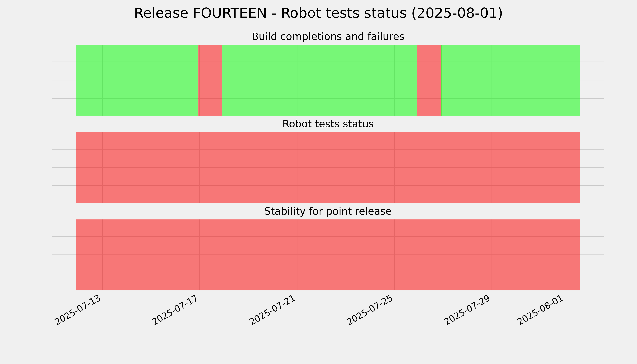Select the Build completions and failures heading
This screenshot has width=637, height=364.
[x=328, y=37]
